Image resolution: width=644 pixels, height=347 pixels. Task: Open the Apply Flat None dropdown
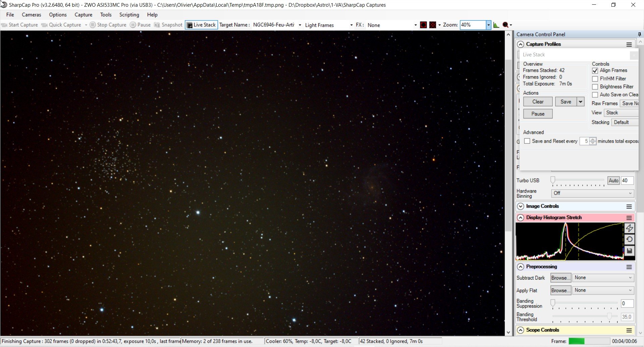(x=603, y=291)
